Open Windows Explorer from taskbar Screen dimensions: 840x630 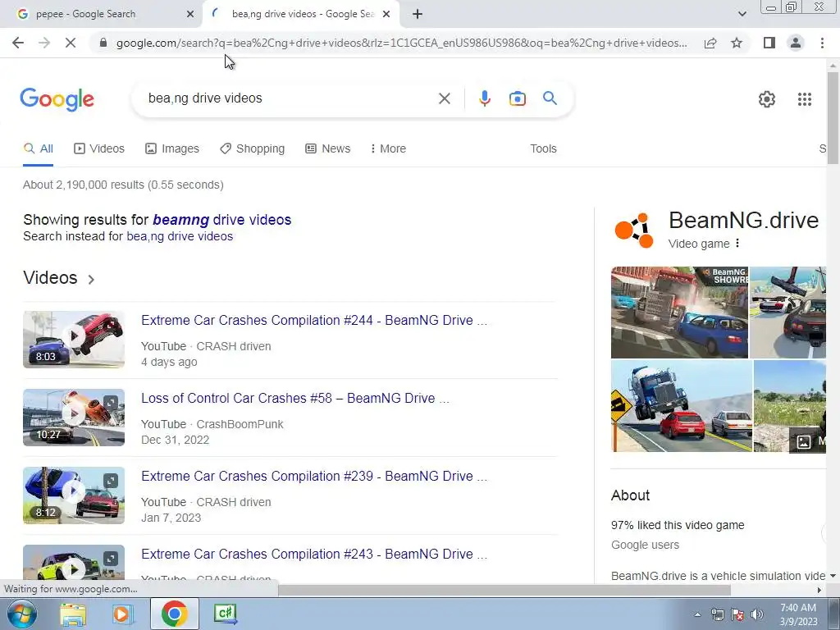[73, 614]
